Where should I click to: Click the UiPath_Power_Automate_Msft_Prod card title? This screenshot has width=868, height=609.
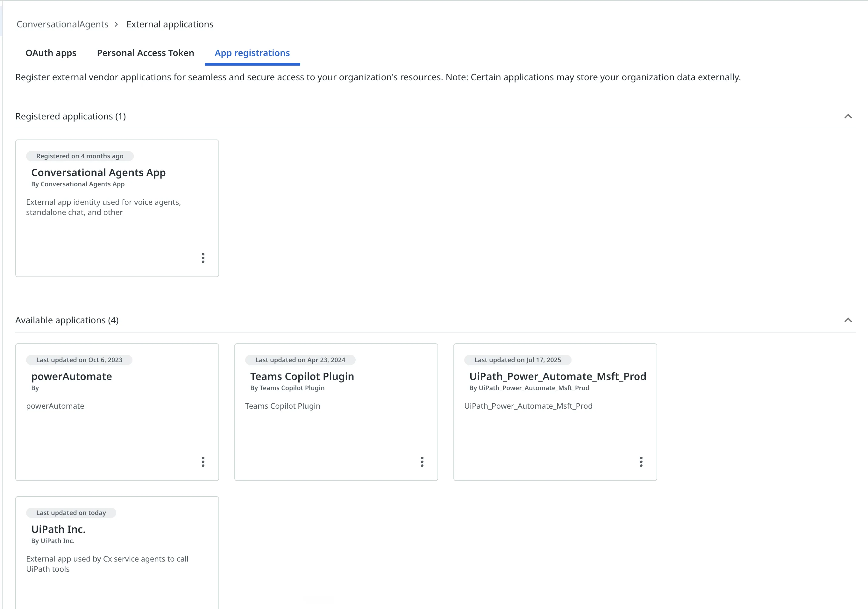tap(558, 376)
